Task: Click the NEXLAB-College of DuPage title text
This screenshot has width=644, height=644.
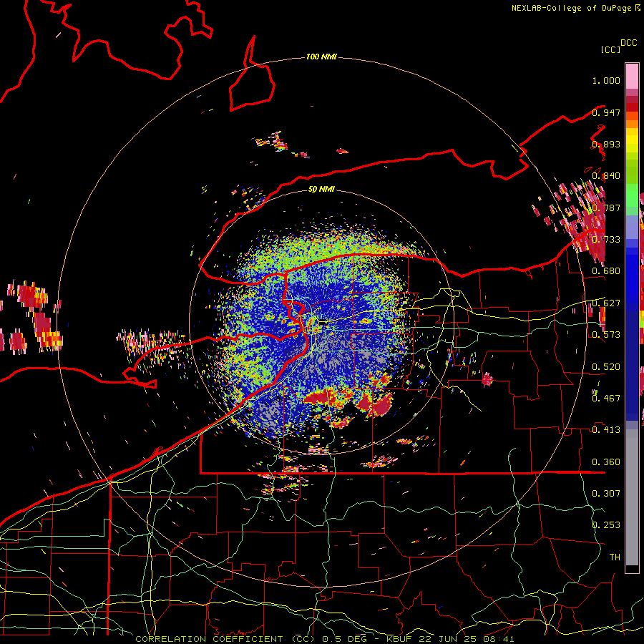Action: (571, 8)
